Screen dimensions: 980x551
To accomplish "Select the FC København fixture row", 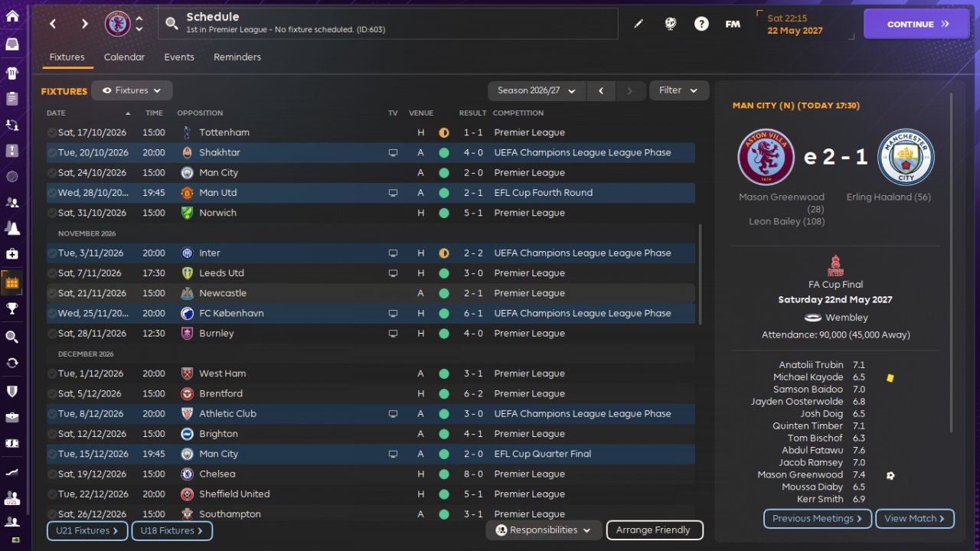I will (x=371, y=313).
